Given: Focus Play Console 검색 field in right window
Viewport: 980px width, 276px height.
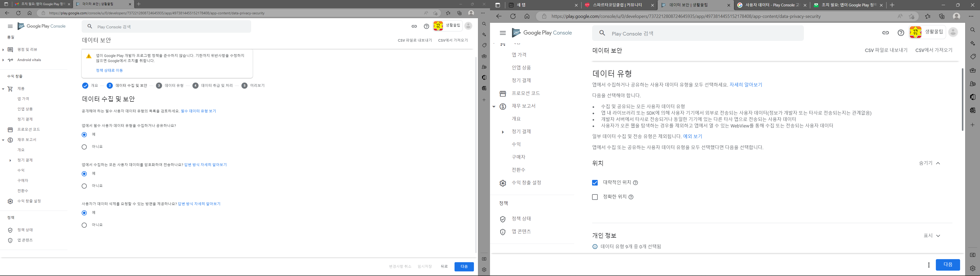Looking at the screenshot, I should pyautogui.click(x=698, y=33).
